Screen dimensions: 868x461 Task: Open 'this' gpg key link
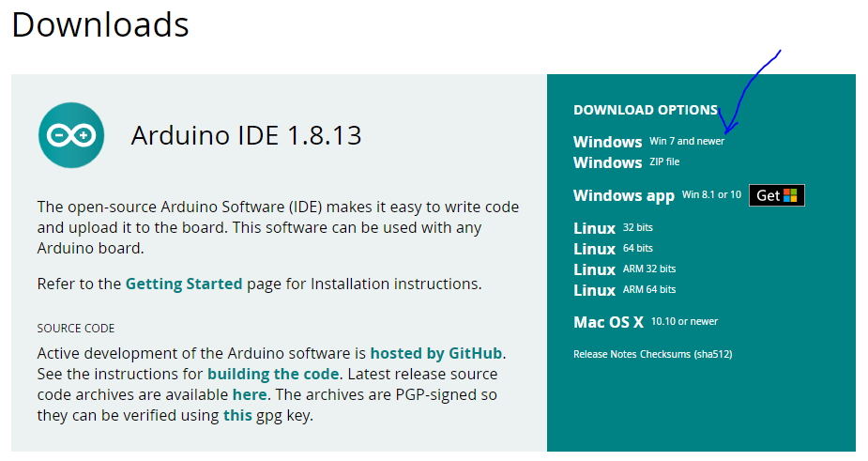(x=237, y=416)
